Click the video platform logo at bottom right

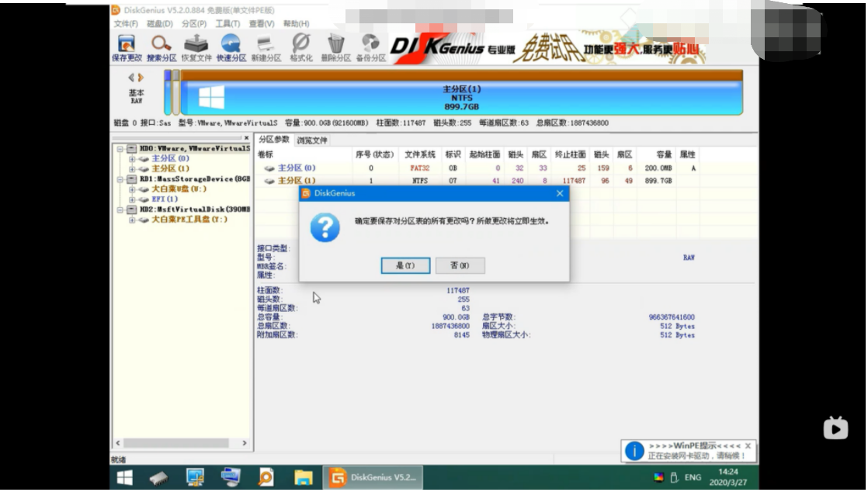point(835,428)
